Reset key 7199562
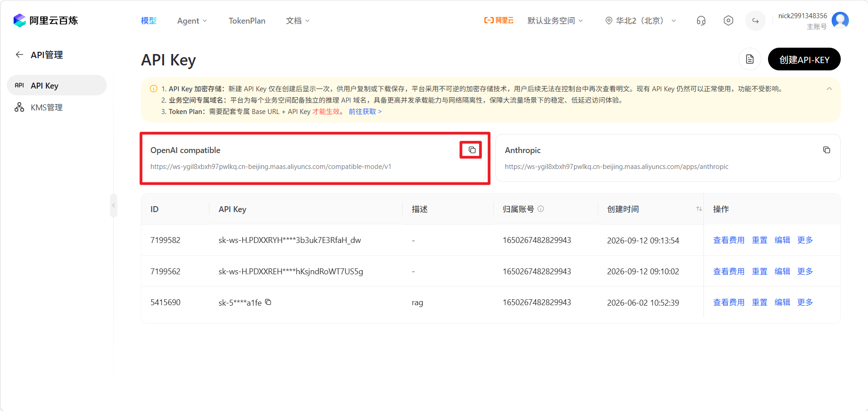Viewport: 868px width, 411px height. click(x=759, y=272)
